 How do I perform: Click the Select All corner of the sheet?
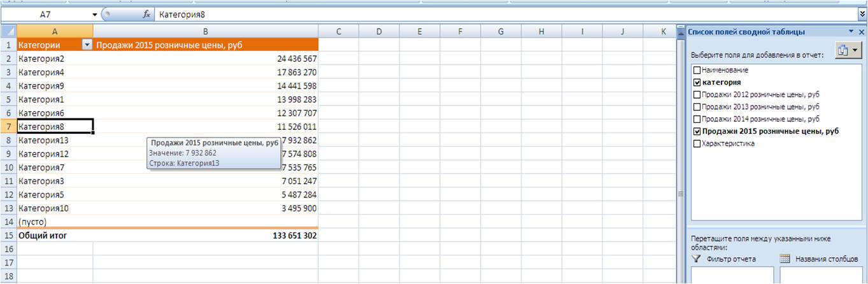coord(8,31)
